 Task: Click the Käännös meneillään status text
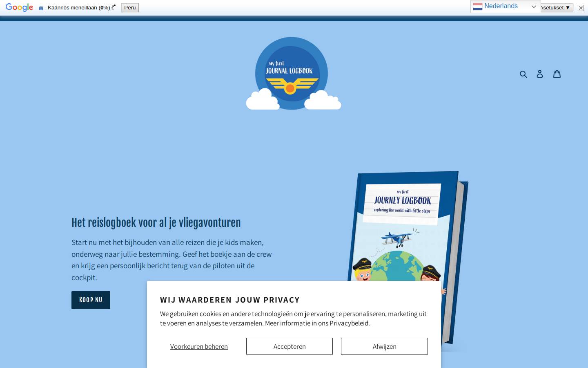(79, 8)
